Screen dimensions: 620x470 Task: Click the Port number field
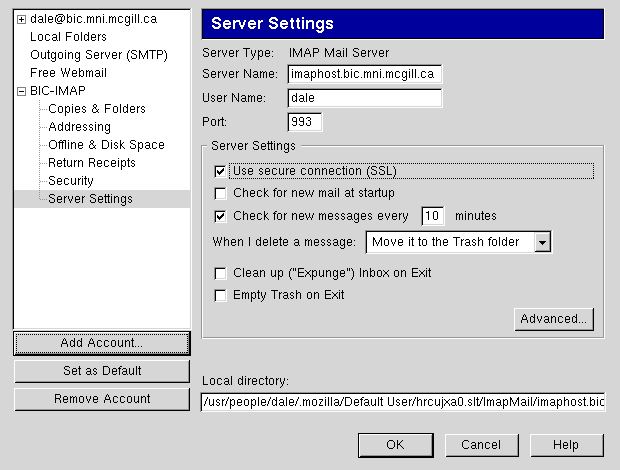pyautogui.click(x=304, y=122)
